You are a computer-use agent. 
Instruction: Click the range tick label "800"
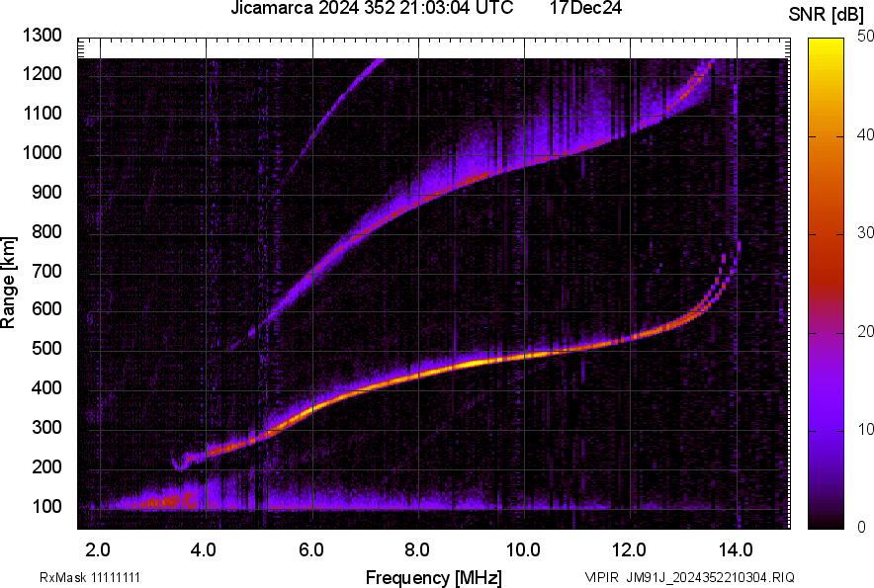pyautogui.click(x=46, y=232)
